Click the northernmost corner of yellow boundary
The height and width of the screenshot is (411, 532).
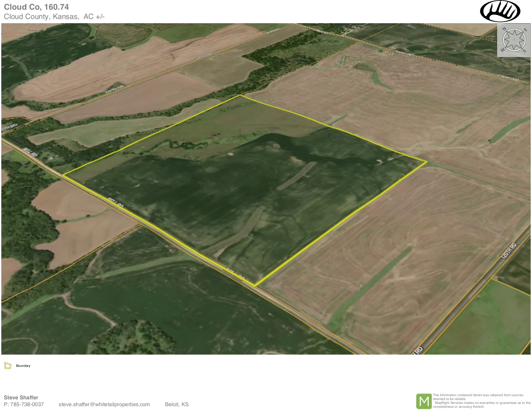pos(240,95)
